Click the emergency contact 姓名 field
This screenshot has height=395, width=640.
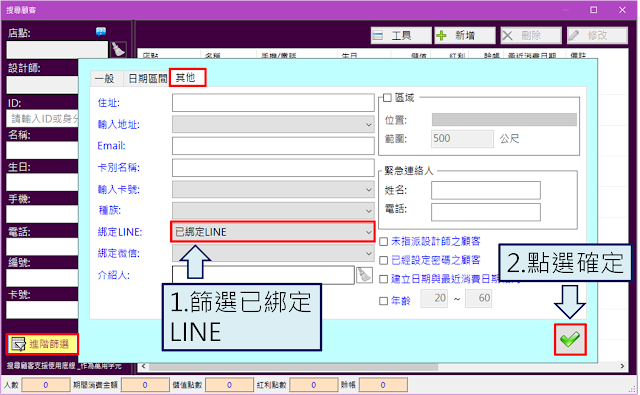pyautogui.click(x=486, y=190)
